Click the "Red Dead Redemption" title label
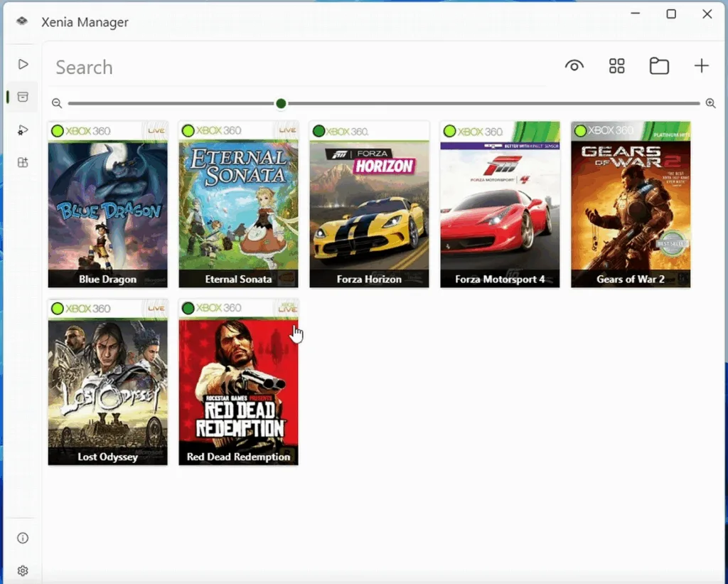The width and height of the screenshot is (728, 584). coord(239,457)
